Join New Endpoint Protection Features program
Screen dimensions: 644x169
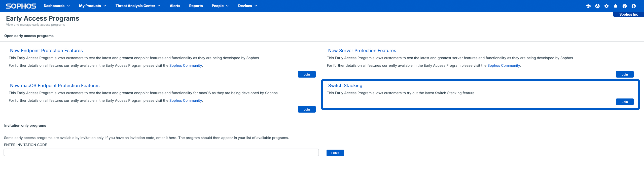(x=307, y=74)
